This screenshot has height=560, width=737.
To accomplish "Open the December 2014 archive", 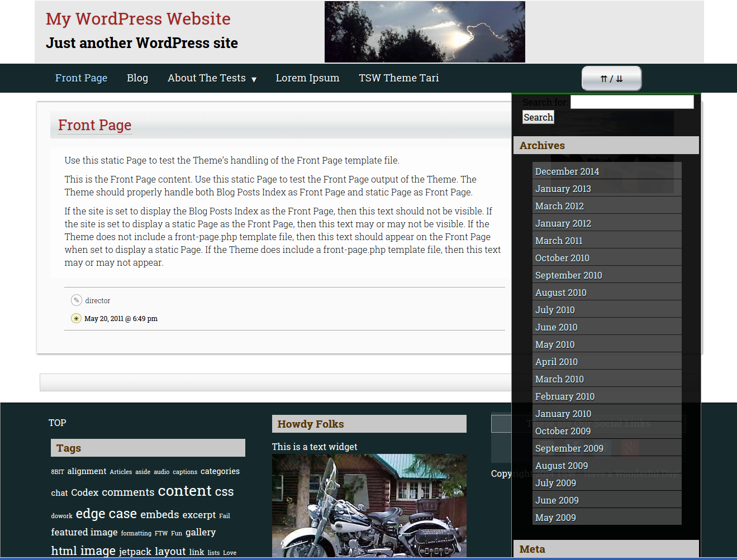I will tap(567, 171).
